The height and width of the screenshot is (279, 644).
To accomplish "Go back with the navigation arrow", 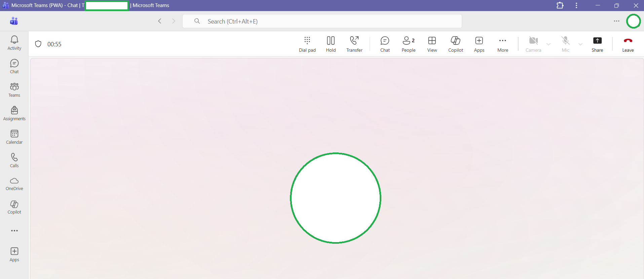I will pos(160,21).
